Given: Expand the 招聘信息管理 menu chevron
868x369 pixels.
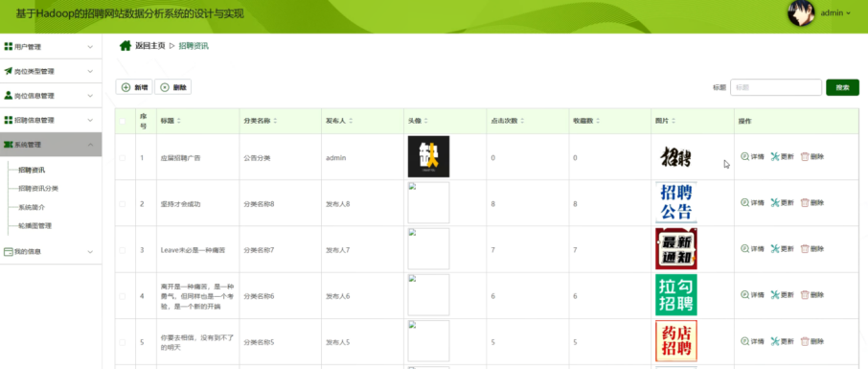Looking at the screenshot, I should pos(90,120).
